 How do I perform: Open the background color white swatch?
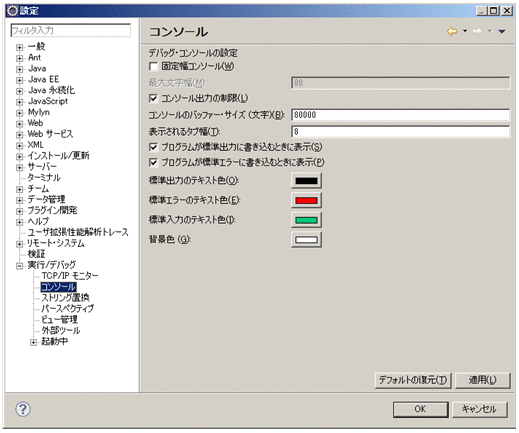306,239
